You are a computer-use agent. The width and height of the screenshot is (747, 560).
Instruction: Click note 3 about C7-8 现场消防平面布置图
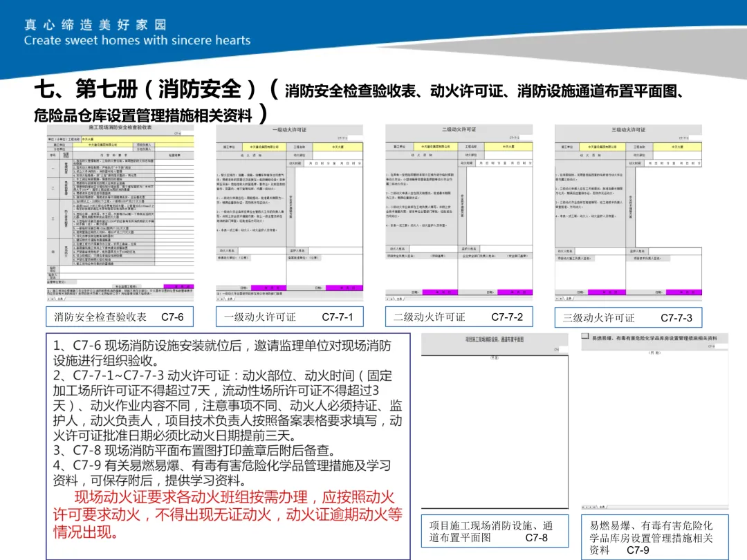(x=195, y=450)
